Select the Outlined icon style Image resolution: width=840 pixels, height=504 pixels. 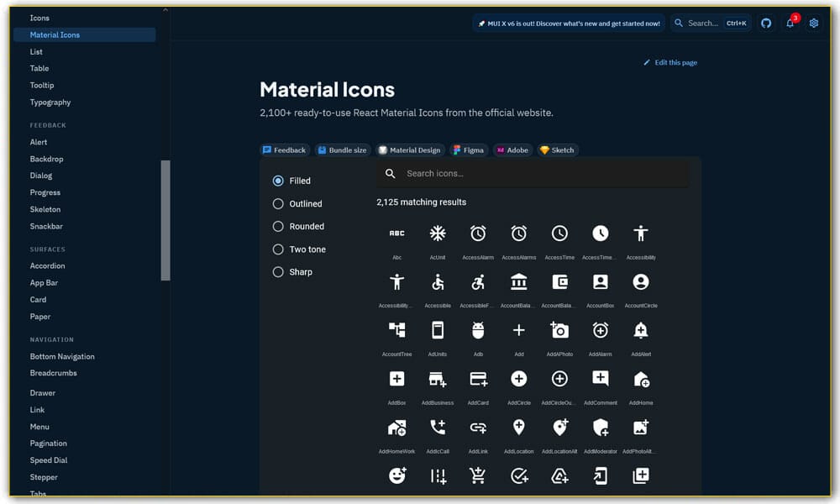coord(277,203)
